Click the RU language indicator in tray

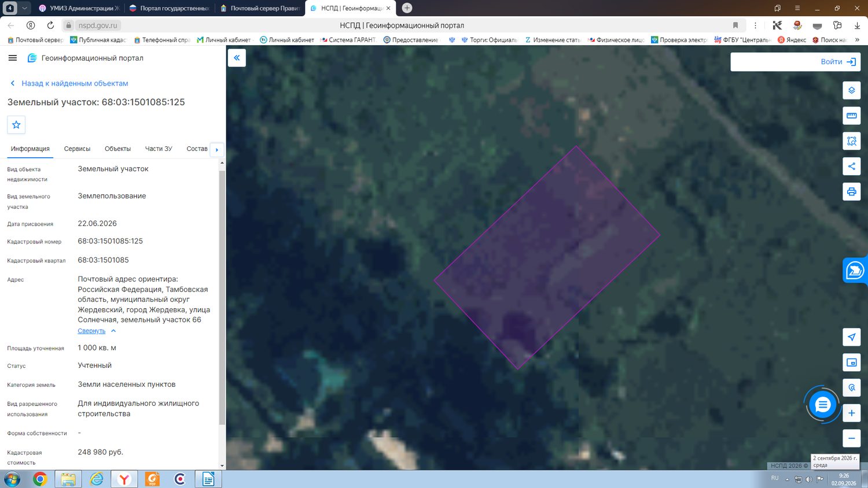pos(775,478)
